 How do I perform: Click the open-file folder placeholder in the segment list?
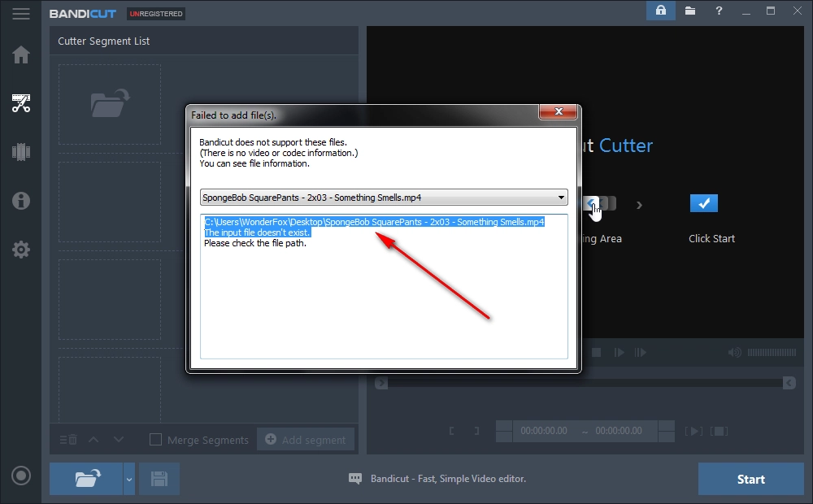110,104
